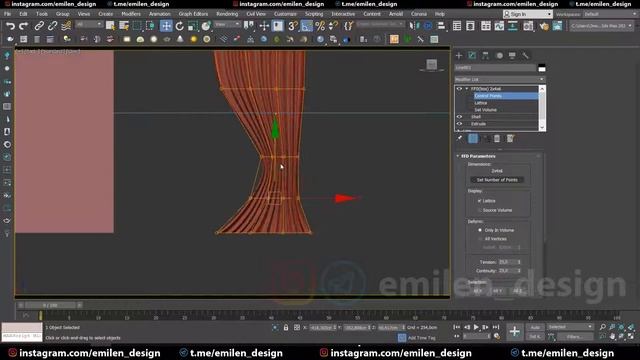The height and width of the screenshot is (360, 640).
Task: Click the Unlink Selection broken-chain icon
Action: tap(52, 26)
